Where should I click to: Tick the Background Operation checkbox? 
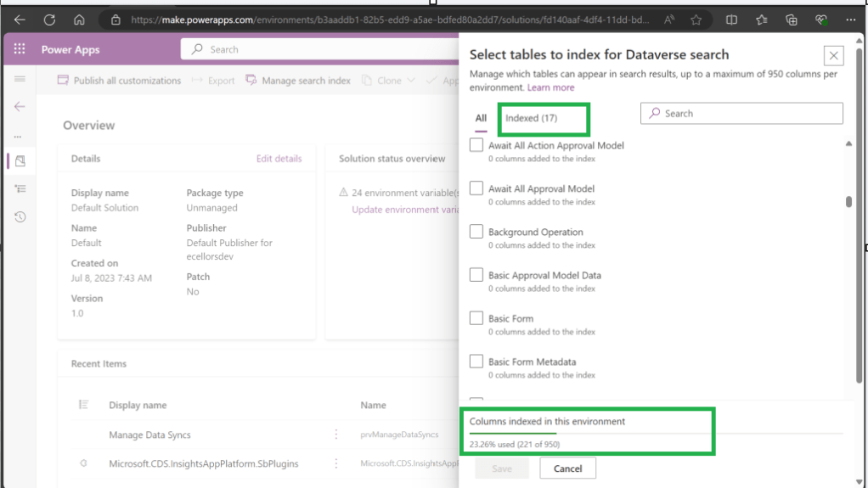[476, 232]
